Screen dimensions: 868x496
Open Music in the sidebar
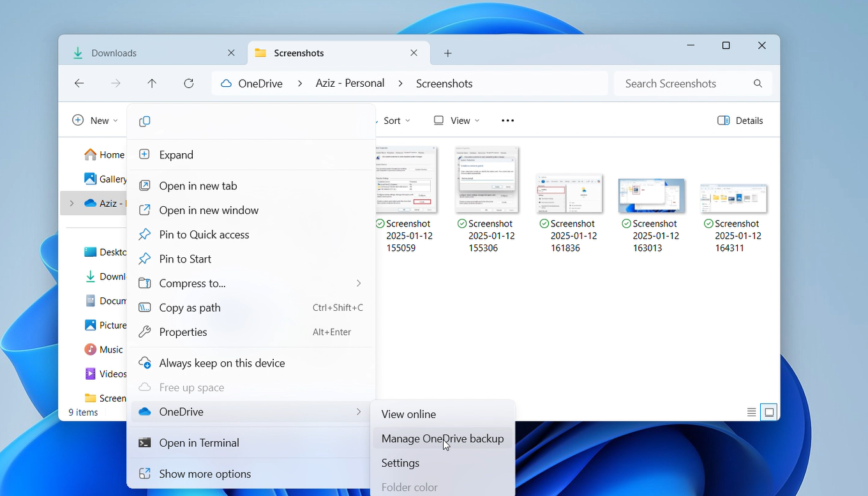[103, 349]
